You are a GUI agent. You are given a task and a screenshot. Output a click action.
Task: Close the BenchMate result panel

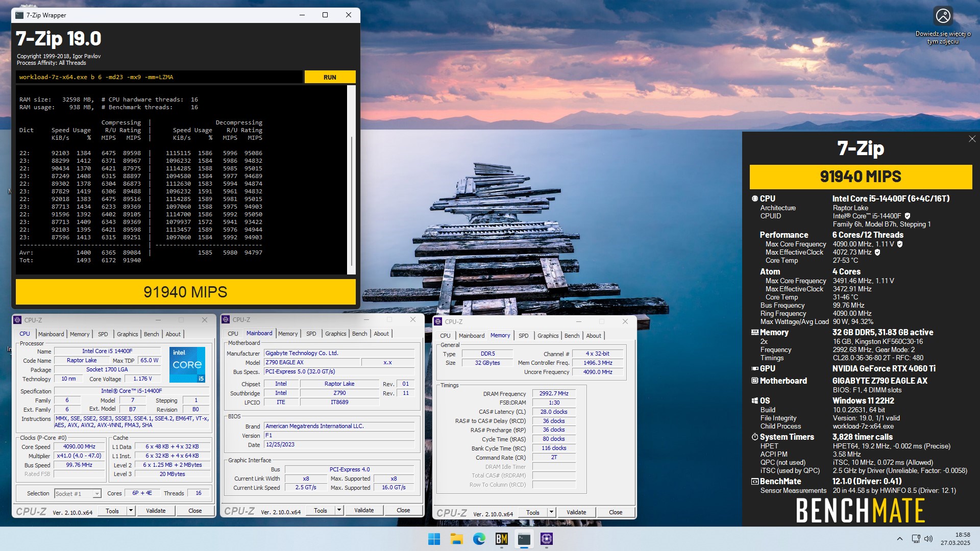tap(972, 139)
